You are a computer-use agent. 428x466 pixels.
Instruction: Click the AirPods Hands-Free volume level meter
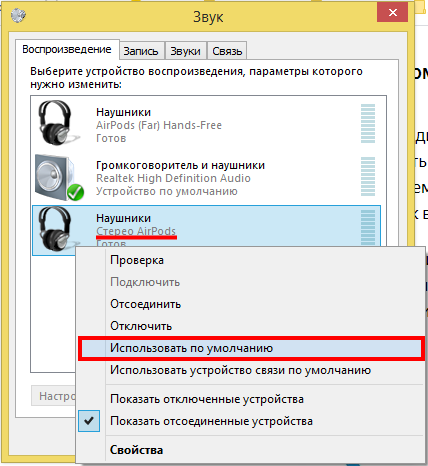click(368, 123)
